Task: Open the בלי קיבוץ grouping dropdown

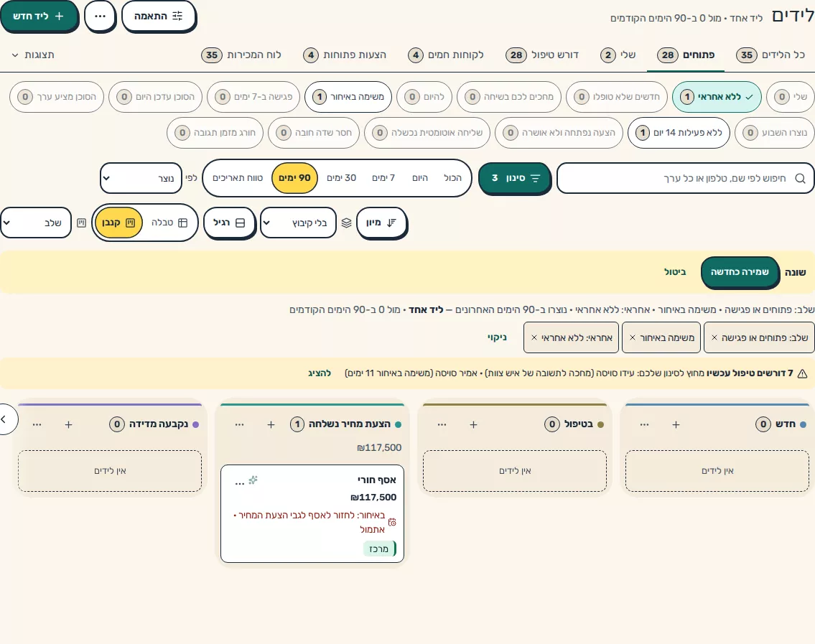Action: click(x=298, y=223)
